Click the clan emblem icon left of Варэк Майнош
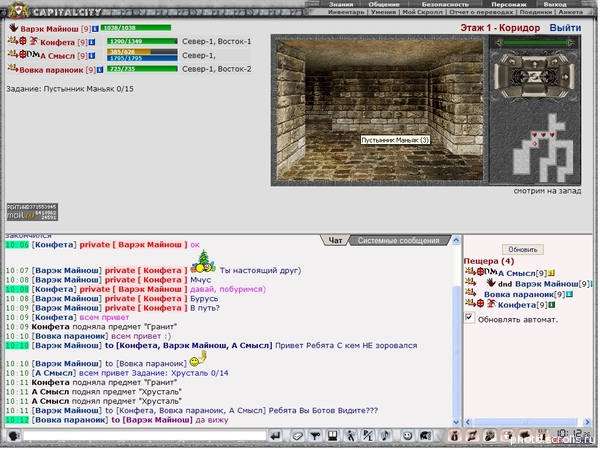Viewport: 600px width, 450px height. click(x=13, y=29)
